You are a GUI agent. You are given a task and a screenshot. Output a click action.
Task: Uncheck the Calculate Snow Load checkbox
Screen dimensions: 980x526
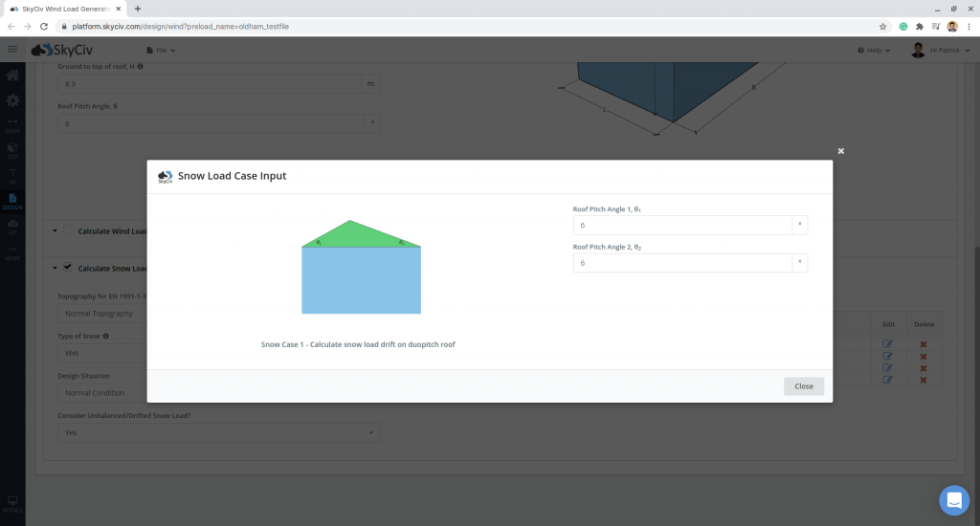click(68, 268)
